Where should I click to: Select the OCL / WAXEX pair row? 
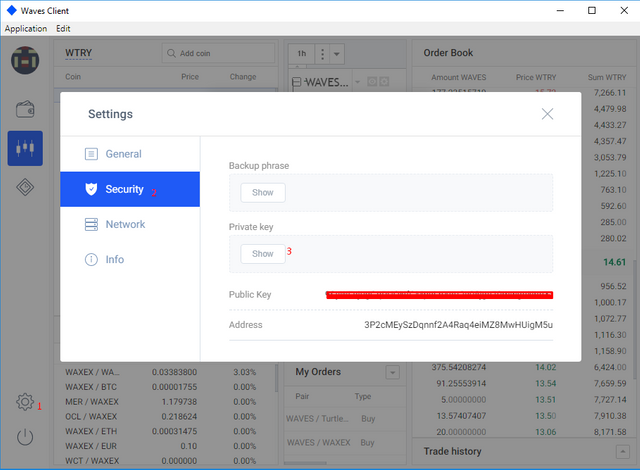click(x=165, y=417)
